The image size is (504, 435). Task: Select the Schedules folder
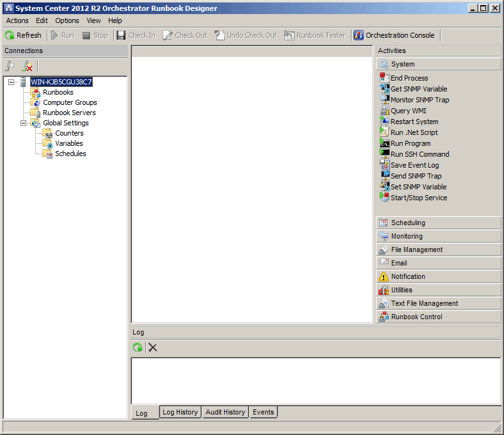click(x=70, y=154)
